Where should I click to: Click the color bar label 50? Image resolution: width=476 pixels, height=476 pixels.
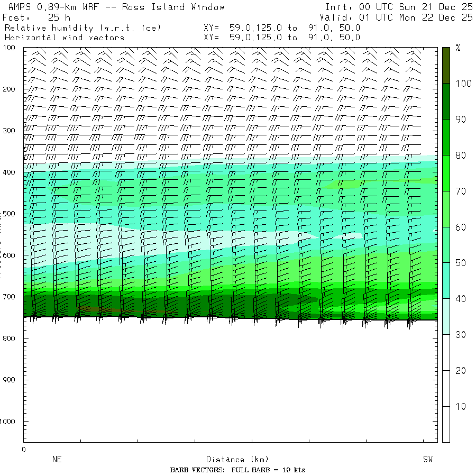(x=461, y=263)
